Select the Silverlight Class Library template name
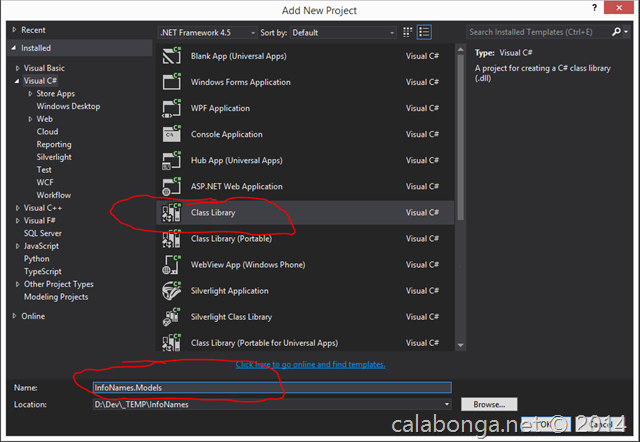Screen dimensions: 640x442 (x=231, y=317)
